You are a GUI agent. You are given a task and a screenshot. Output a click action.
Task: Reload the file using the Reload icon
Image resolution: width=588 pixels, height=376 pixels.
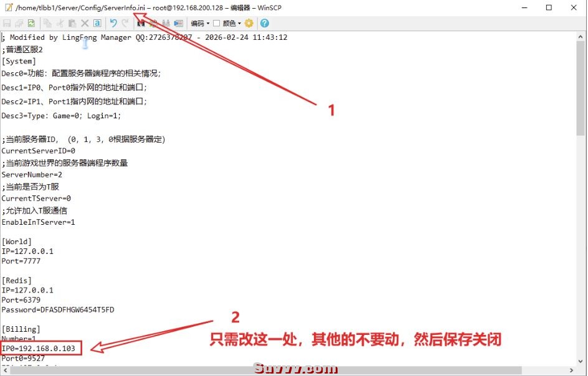(x=31, y=23)
